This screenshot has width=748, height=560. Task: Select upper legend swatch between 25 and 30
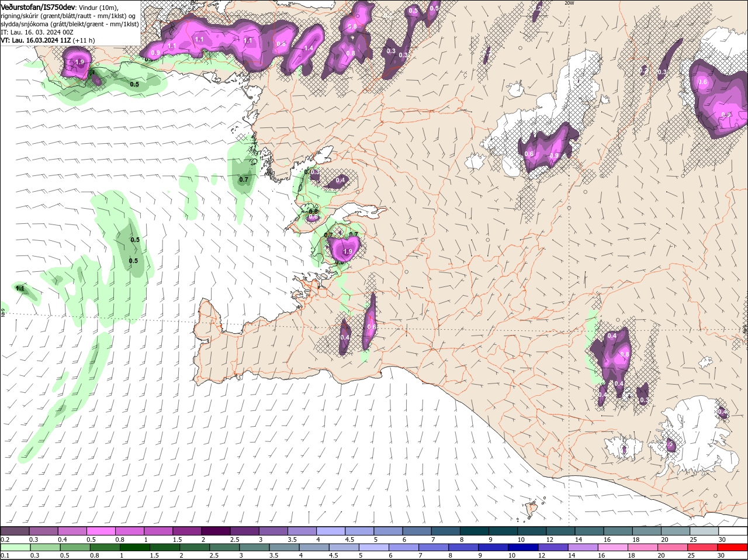[705, 531]
